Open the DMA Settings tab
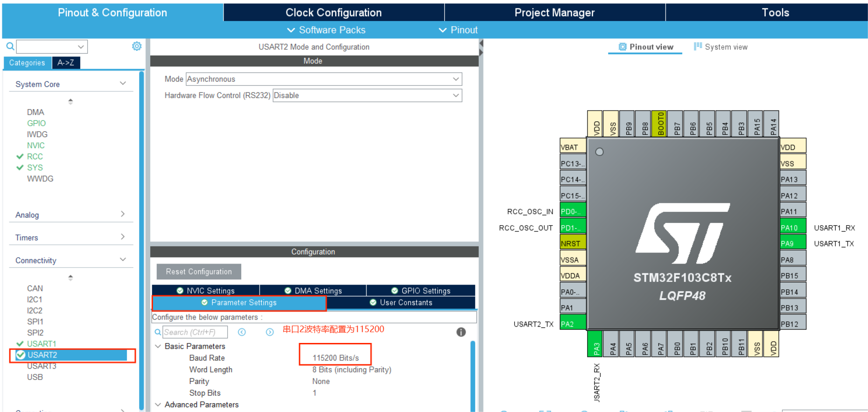Screen dimensions: 868x412 313,291
